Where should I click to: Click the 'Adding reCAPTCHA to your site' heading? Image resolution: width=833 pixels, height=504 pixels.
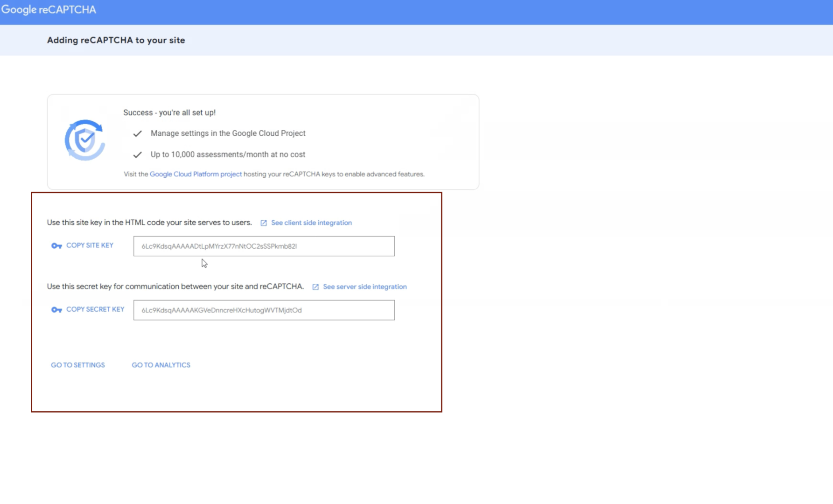coord(116,40)
